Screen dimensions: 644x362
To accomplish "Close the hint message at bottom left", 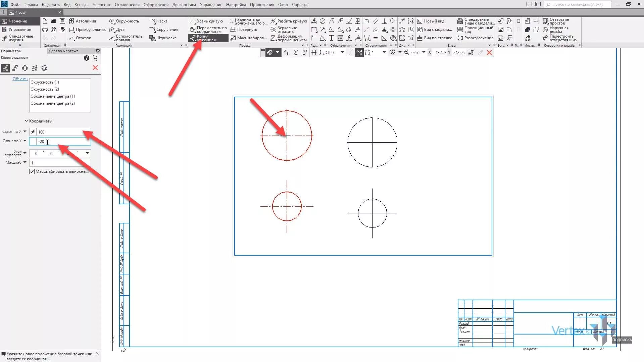I will click(x=97, y=353).
